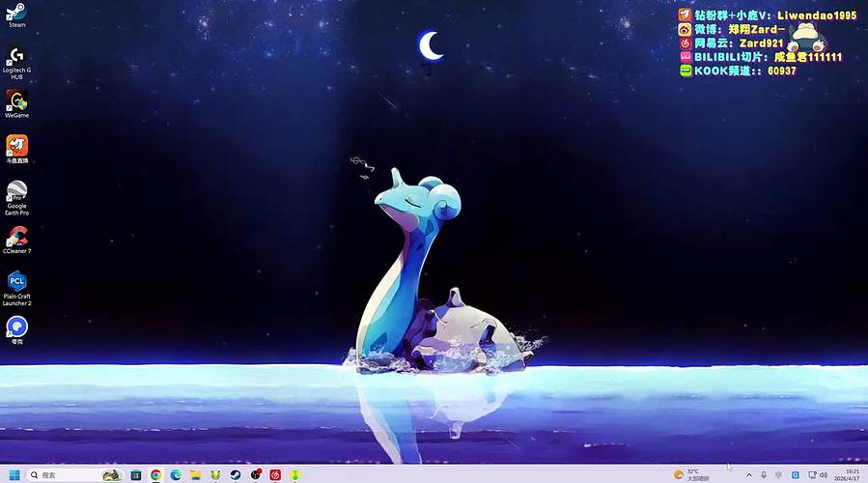
Task: Open OBS Studio taskbar icon with red badge
Action: [256, 474]
